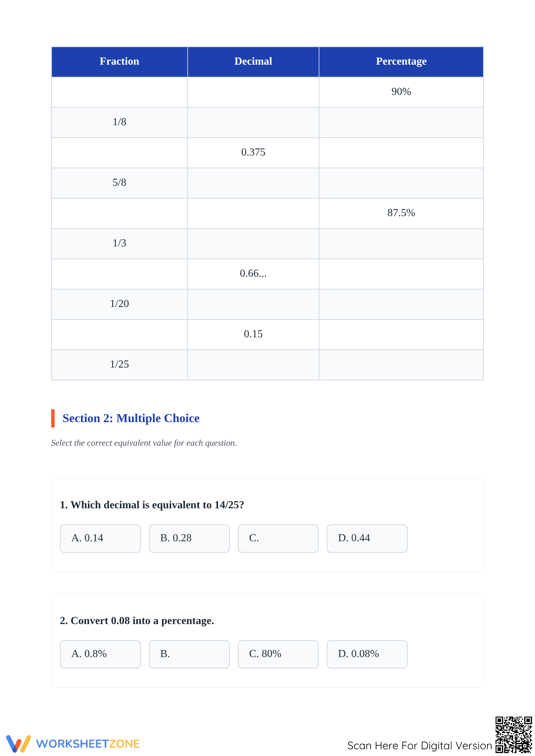Click the WORKSHEETZONE brand name text

[x=88, y=744]
